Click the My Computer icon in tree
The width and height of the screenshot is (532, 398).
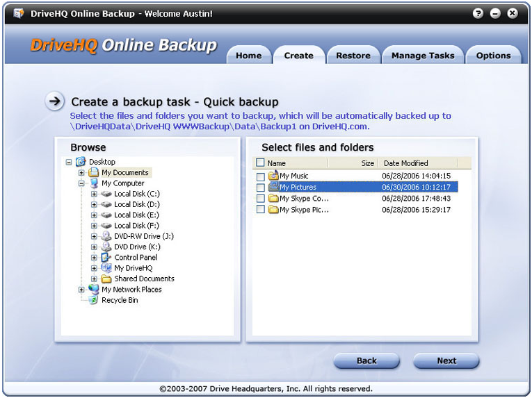(x=94, y=183)
